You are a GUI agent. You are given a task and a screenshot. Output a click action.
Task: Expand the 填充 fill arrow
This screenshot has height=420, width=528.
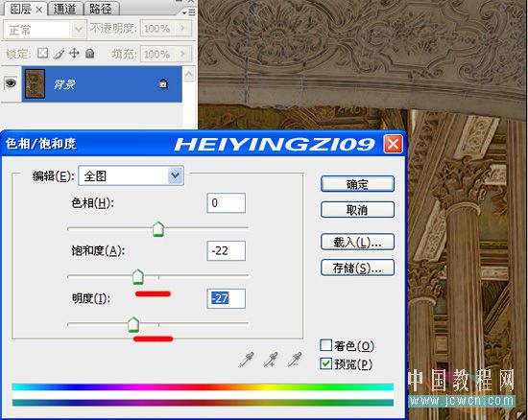[x=183, y=54]
